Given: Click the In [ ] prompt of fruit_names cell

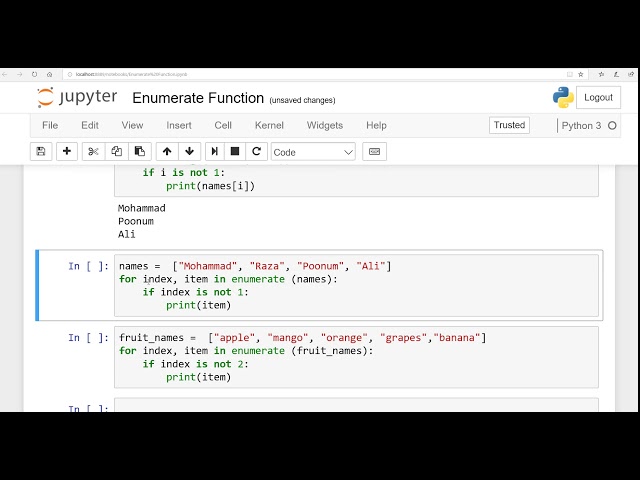Looking at the screenshot, I should [x=88, y=338].
